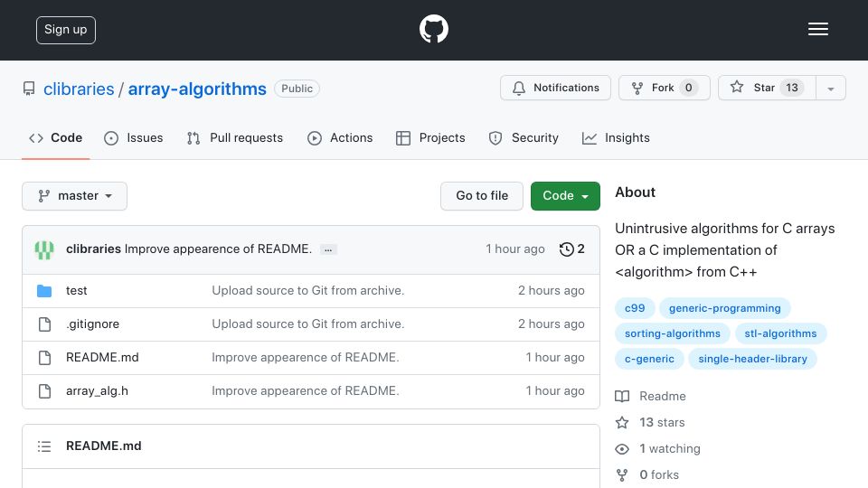Open the hamburger navigation menu
Viewport: 868px width, 488px height.
[x=817, y=29]
